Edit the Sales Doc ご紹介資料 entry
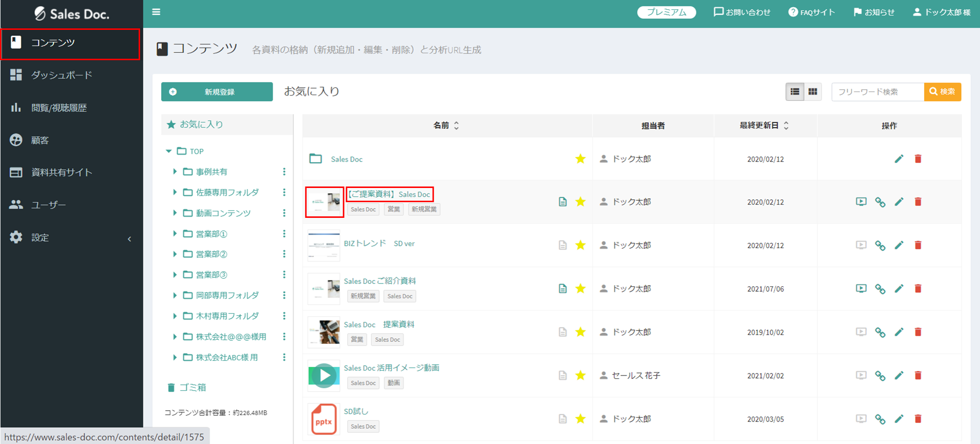This screenshot has height=444, width=980. [x=899, y=289]
